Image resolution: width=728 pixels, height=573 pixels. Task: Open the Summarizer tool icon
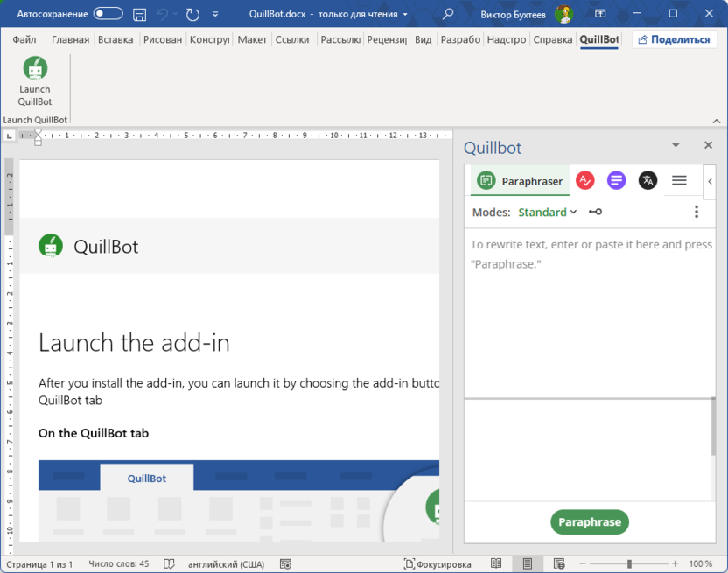pyautogui.click(x=616, y=180)
